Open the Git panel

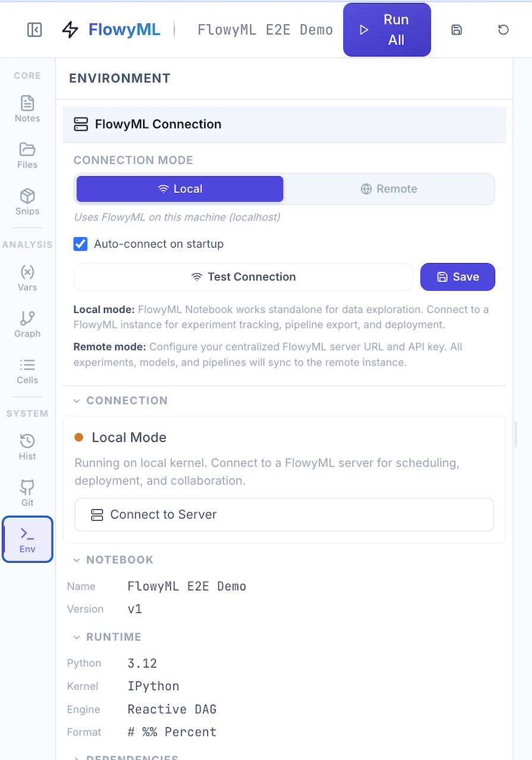pos(27,493)
